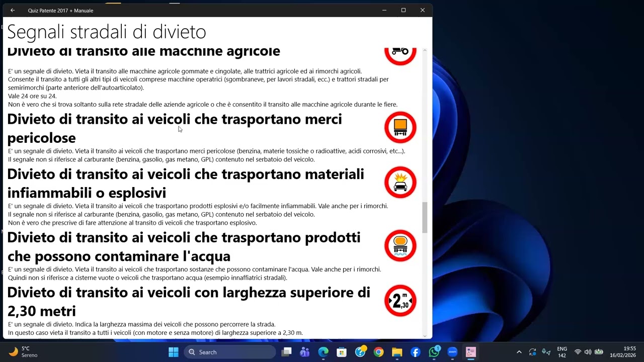Click in the taskbar Search box

230,352
